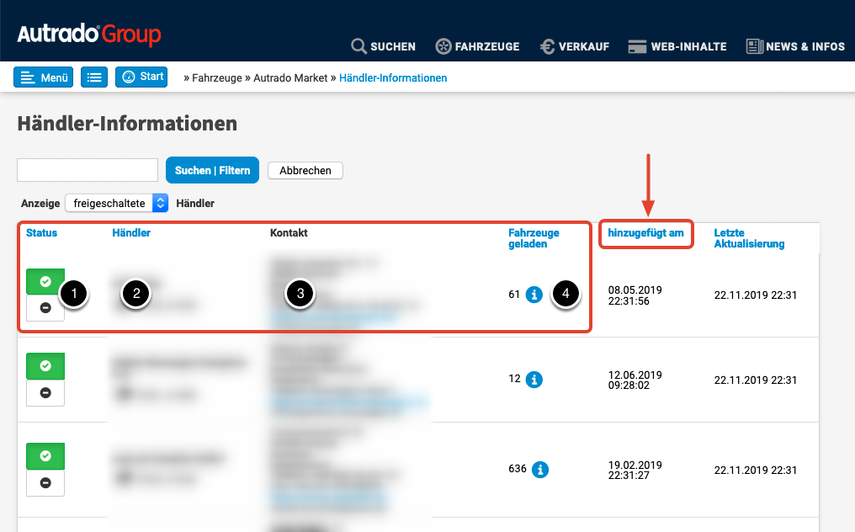Image resolution: width=855 pixels, height=532 pixels.
Task: Sort by Letzte Aktualisierung column
Action: pyautogui.click(x=749, y=238)
